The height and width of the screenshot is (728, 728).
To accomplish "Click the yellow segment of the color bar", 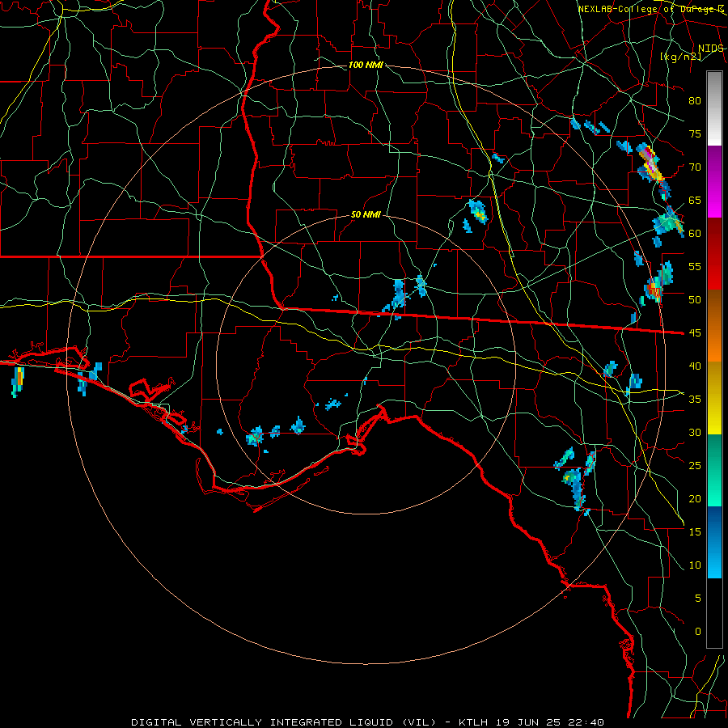I will 714,398.
